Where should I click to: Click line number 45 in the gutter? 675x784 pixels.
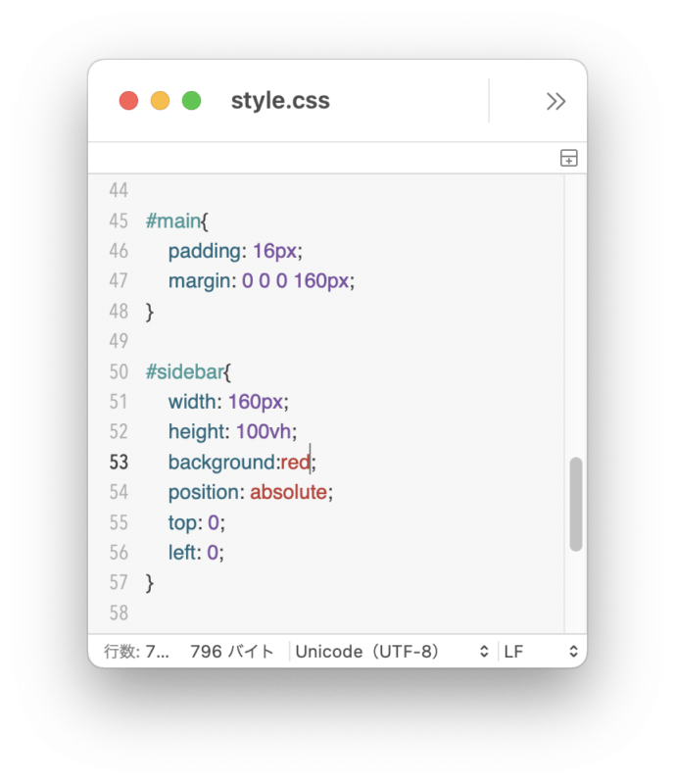tap(119, 221)
